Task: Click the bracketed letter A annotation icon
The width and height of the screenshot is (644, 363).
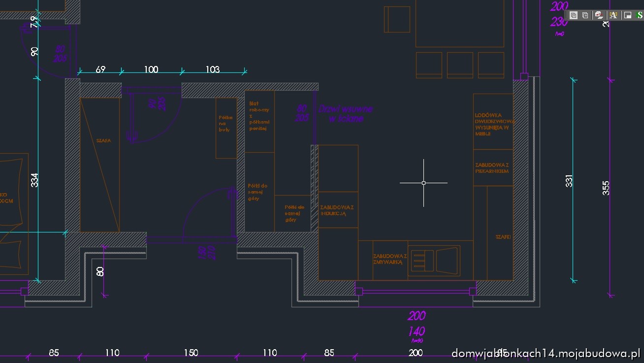Action: point(613,15)
